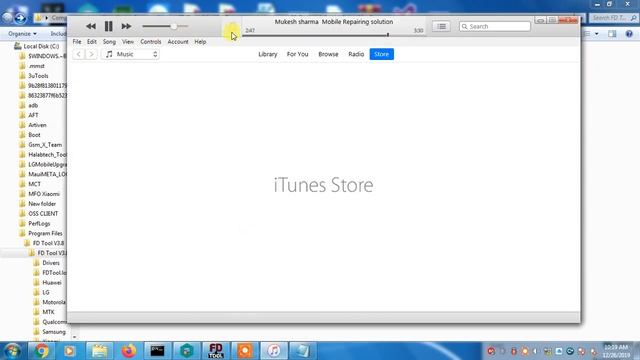Select the OSS CLIENT folder

pos(43,213)
